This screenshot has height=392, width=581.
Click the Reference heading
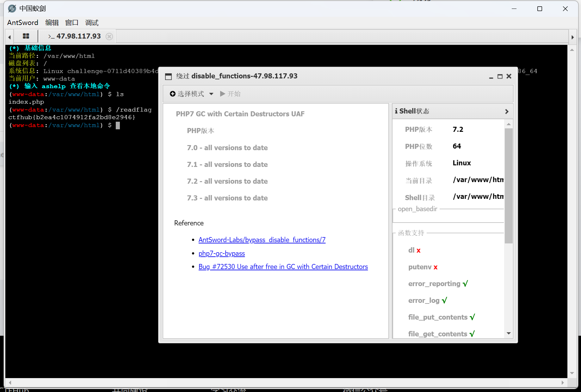189,223
